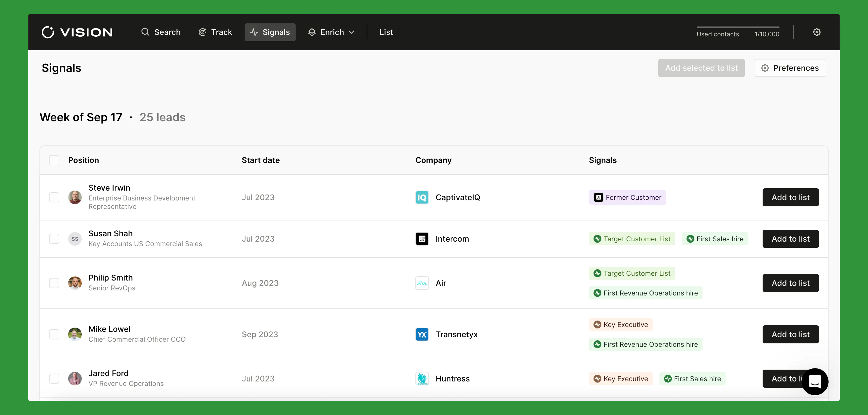Click the Transnetyx company name
This screenshot has height=415, width=868.
[457, 334]
